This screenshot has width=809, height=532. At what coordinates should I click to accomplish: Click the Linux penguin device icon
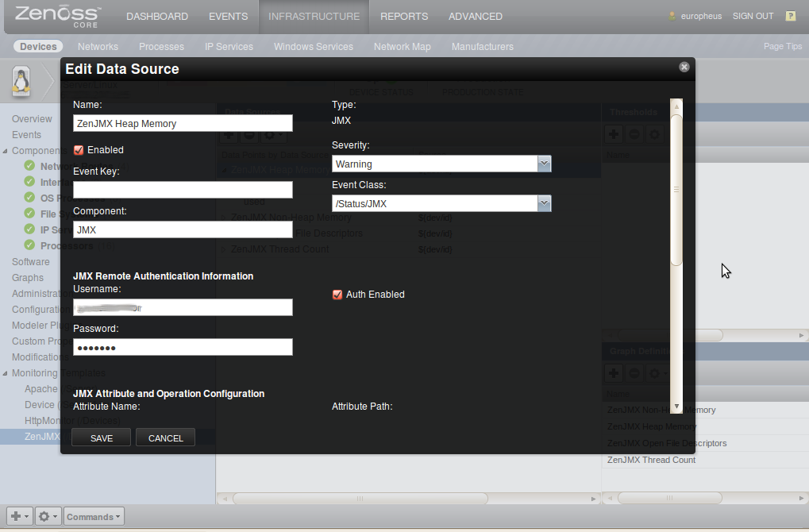click(21, 82)
